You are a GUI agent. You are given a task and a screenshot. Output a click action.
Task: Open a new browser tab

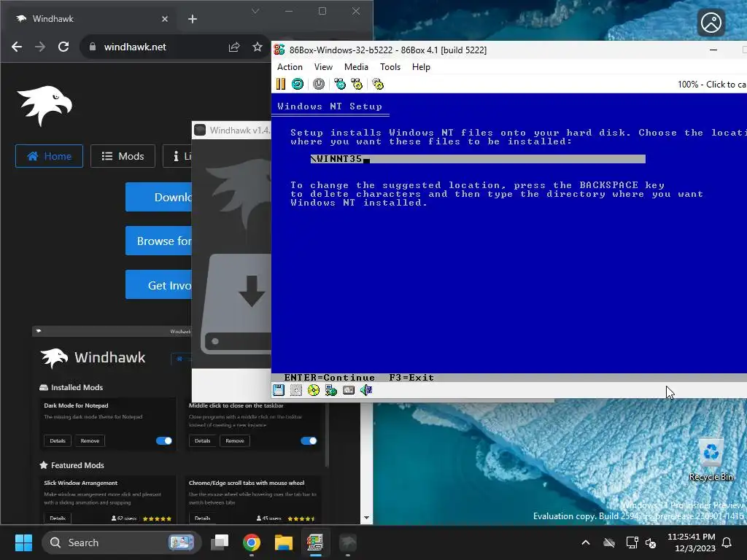coord(193,19)
